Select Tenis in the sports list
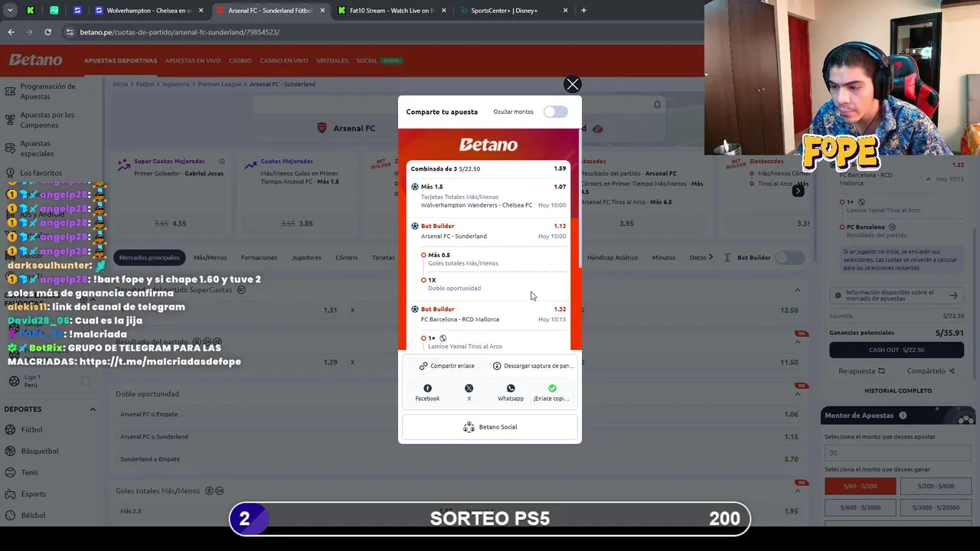980x551 pixels. click(x=29, y=473)
